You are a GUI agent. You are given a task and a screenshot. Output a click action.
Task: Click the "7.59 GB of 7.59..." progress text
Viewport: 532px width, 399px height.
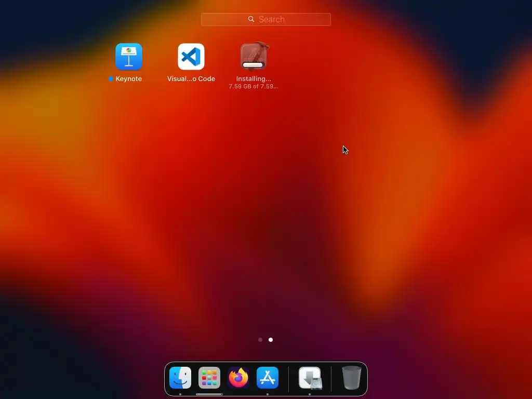tap(254, 87)
